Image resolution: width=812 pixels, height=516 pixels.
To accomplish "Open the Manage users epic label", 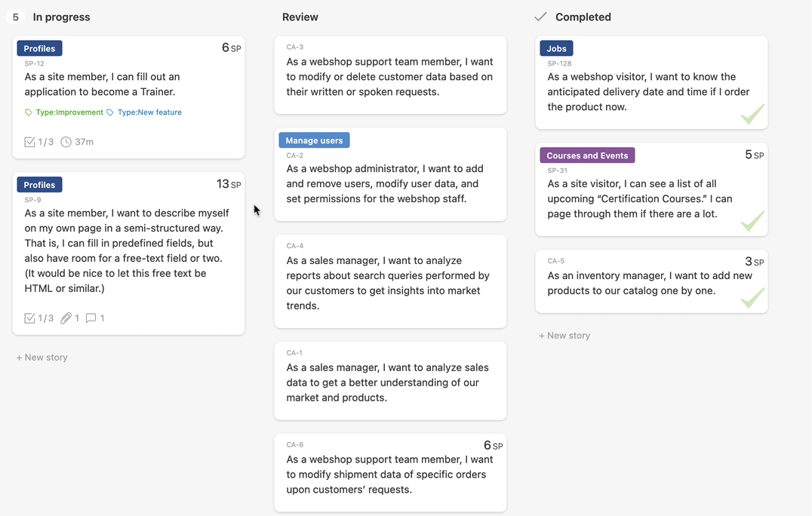I will click(314, 140).
